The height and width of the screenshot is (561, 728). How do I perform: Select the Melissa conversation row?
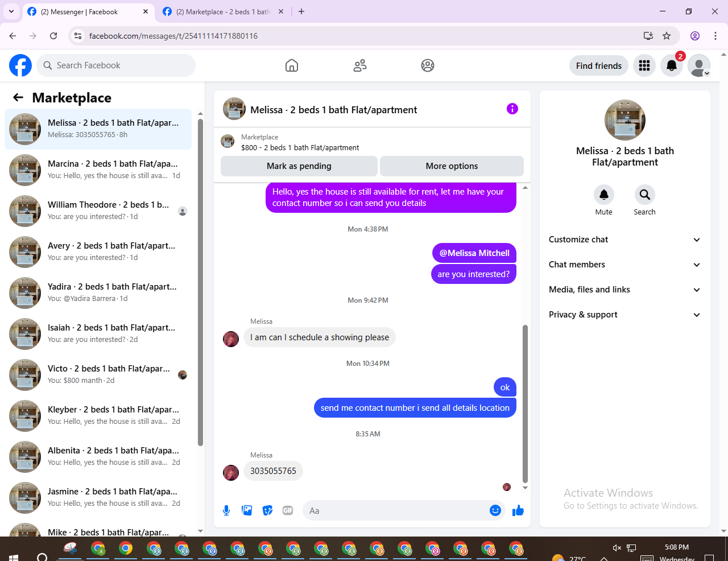point(98,129)
